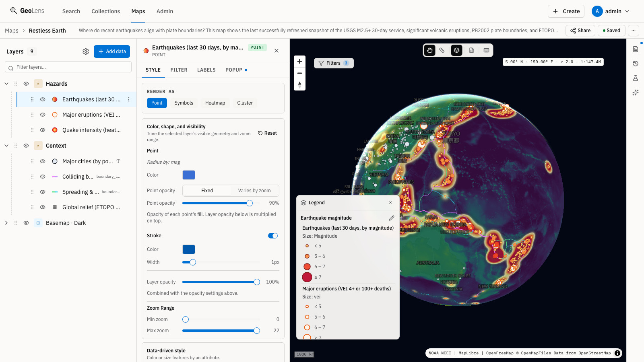Reset map bearing with compass button
This screenshot has width=644, height=362.
[299, 84]
